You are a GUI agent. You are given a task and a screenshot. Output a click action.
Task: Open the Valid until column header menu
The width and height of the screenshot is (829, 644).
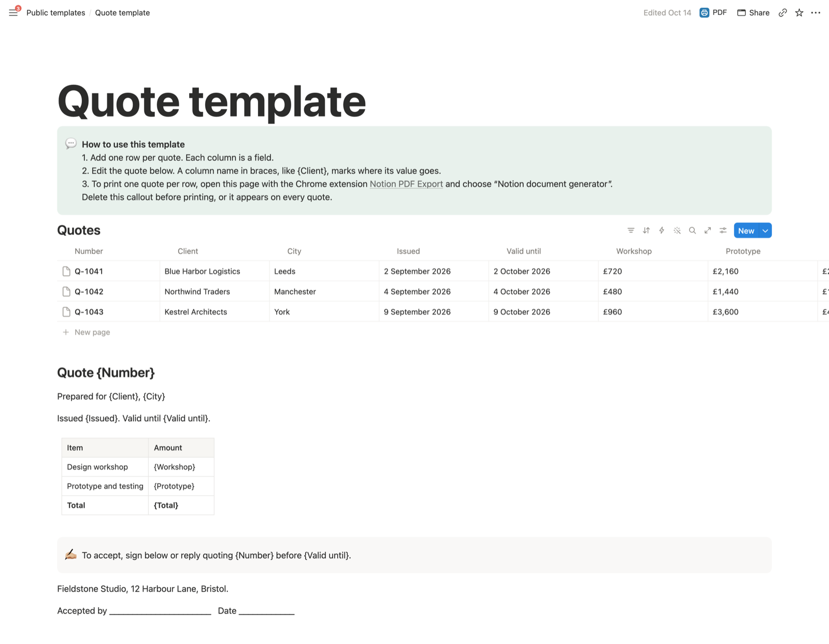pos(523,251)
